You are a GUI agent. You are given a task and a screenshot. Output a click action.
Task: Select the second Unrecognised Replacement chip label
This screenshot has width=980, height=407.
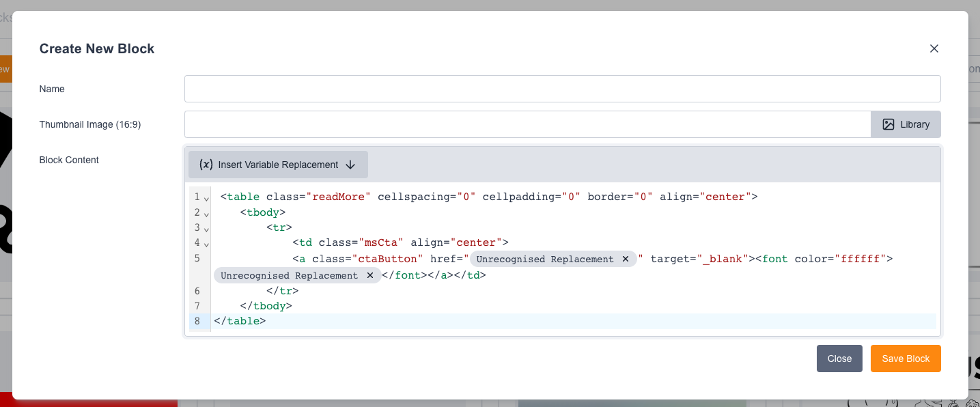[289, 276]
